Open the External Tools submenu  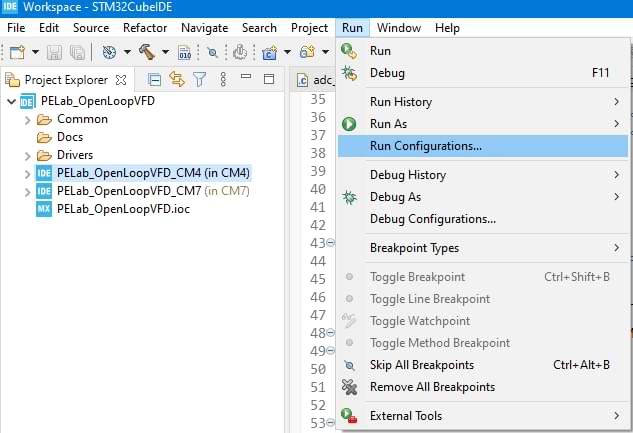(x=483, y=416)
